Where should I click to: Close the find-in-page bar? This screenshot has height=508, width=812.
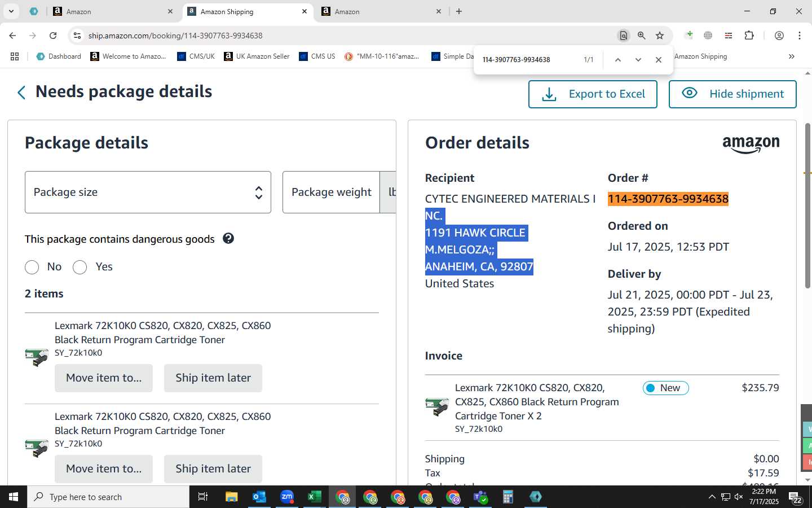click(659, 60)
